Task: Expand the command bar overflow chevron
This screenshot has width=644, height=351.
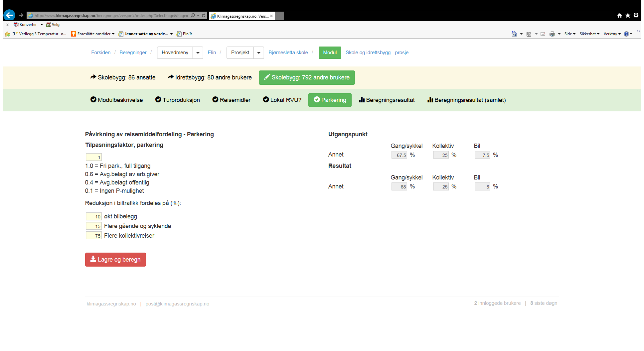Action: pyautogui.click(x=638, y=31)
